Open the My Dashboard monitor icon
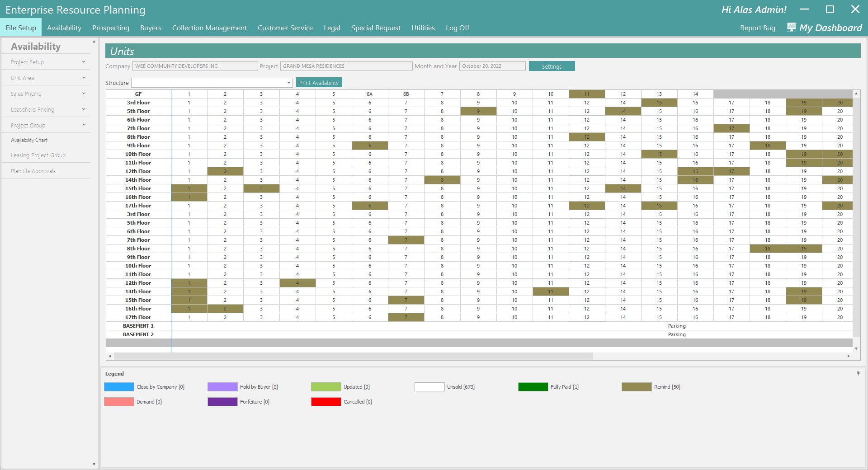The image size is (868, 470). 791,28
